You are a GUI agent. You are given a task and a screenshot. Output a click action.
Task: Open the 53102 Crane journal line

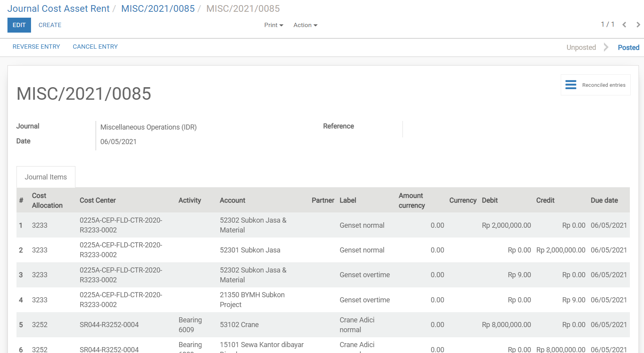(239, 325)
